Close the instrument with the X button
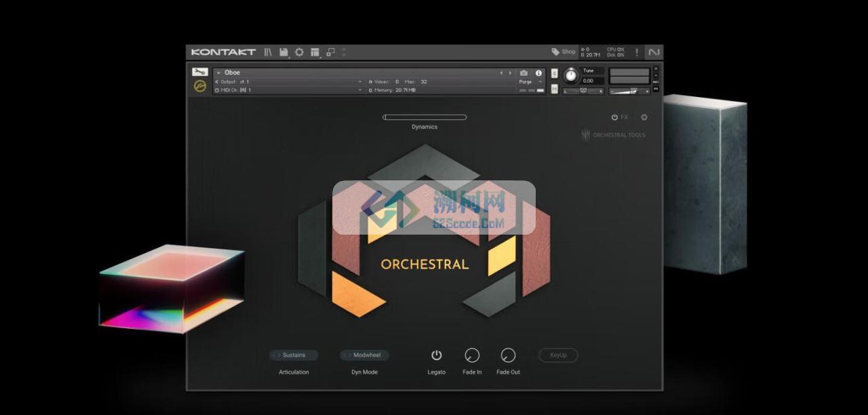 pos(656,68)
